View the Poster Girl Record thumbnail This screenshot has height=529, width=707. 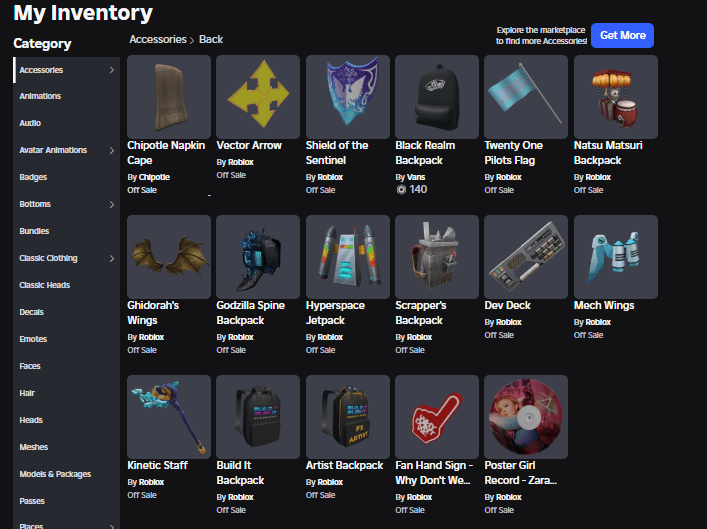[526, 417]
